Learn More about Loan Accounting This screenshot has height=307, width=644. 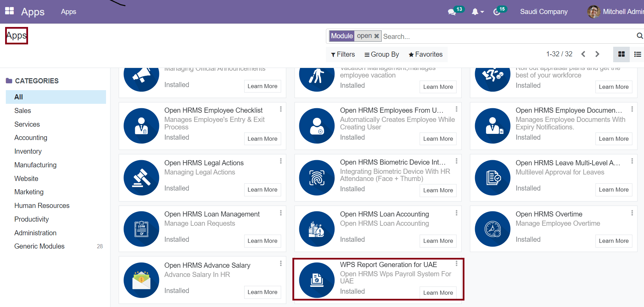tap(438, 241)
